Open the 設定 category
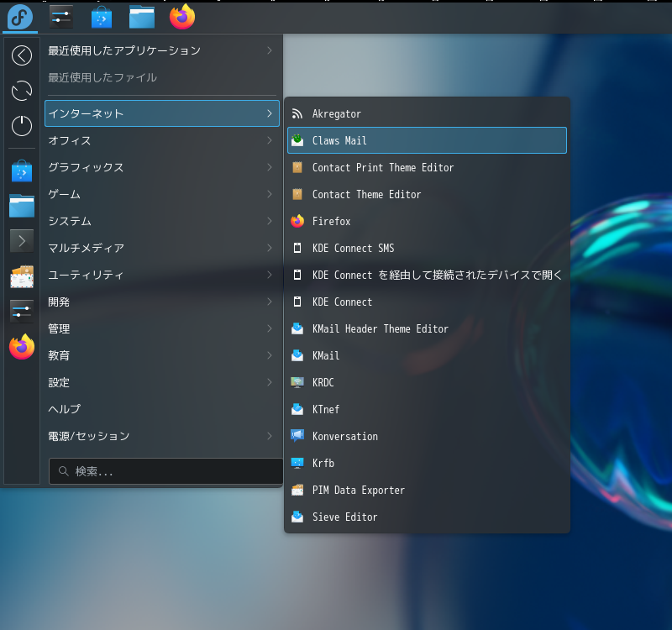The height and width of the screenshot is (630, 672). tap(162, 382)
